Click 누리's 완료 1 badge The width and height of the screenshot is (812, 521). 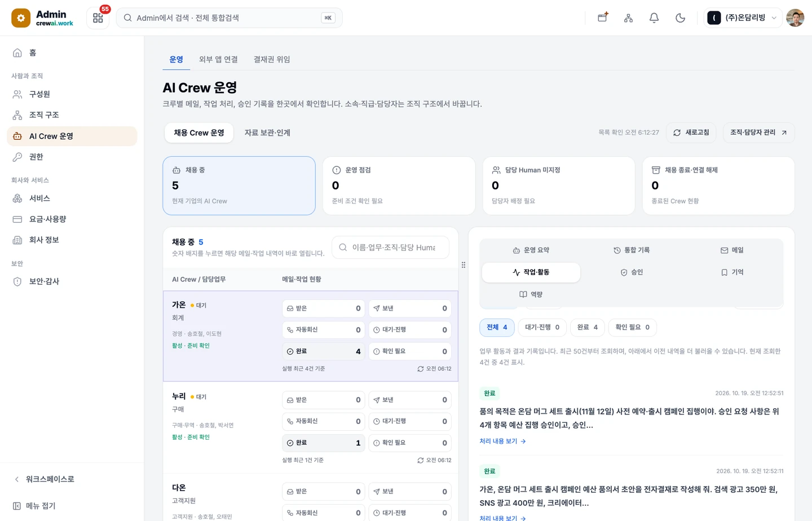324,443
